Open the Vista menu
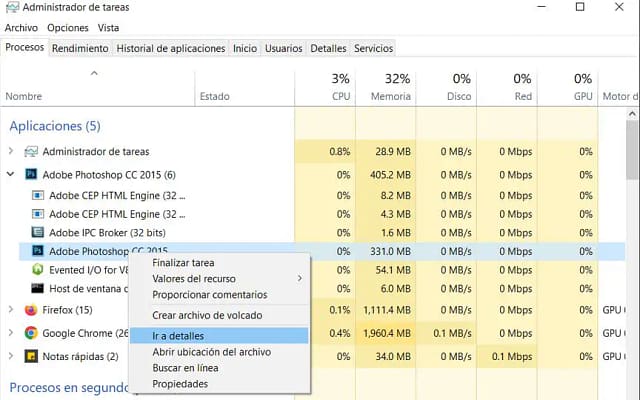Viewport: 640px width, 400px height. pos(108,28)
